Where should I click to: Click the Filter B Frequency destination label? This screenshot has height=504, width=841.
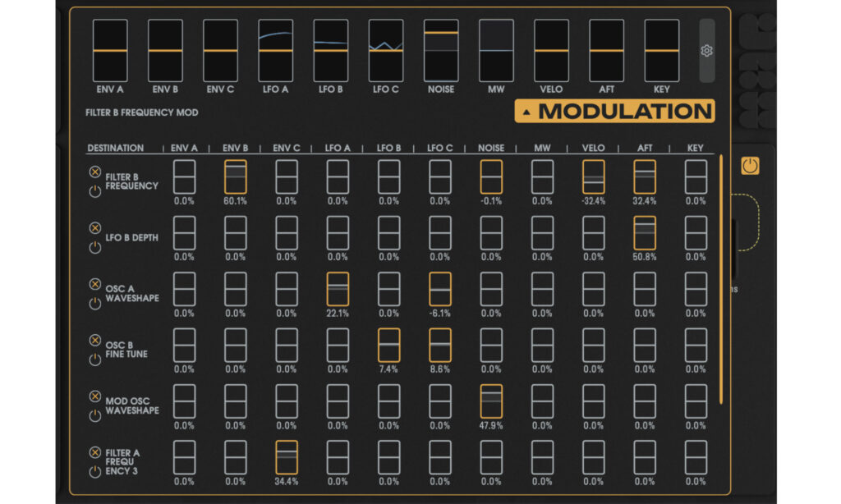pyautogui.click(x=131, y=181)
